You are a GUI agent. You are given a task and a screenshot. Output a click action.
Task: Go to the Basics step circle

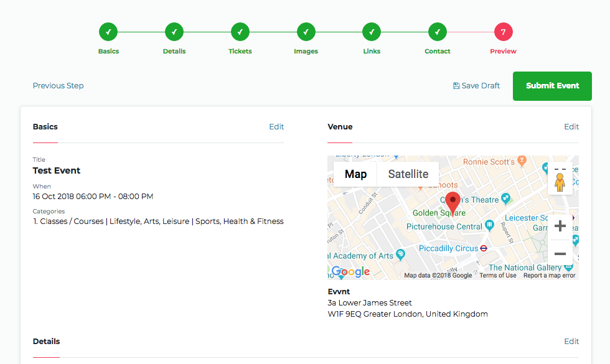point(108,32)
